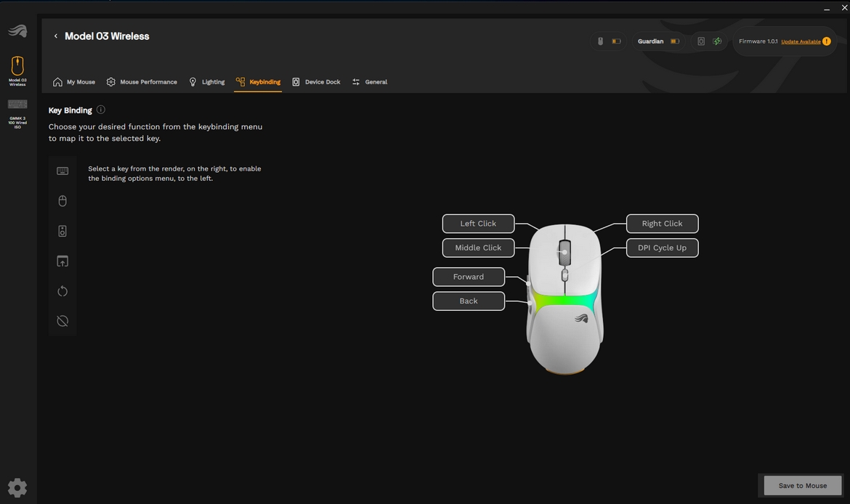Click the Model O3 Wireless title

pyautogui.click(x=107, y=36)
